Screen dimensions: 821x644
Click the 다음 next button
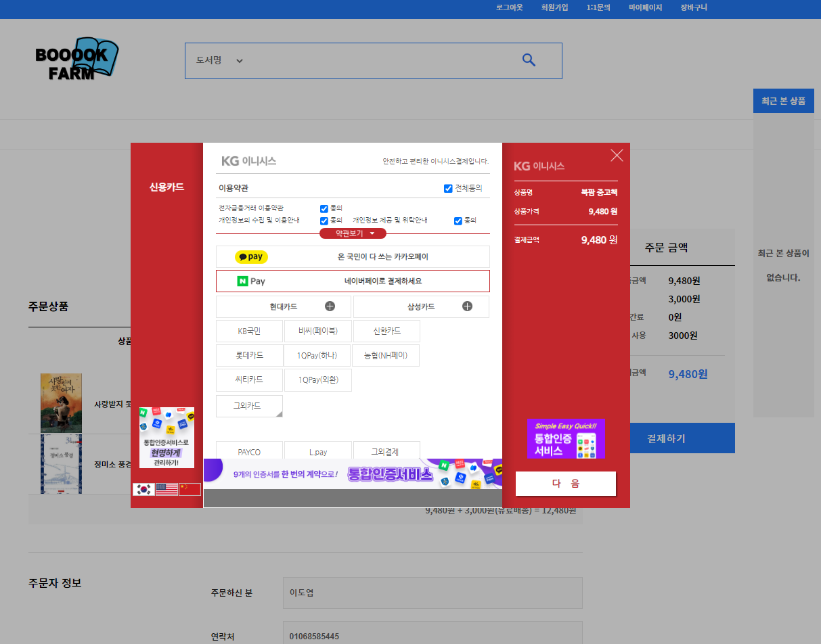[566, 484]
